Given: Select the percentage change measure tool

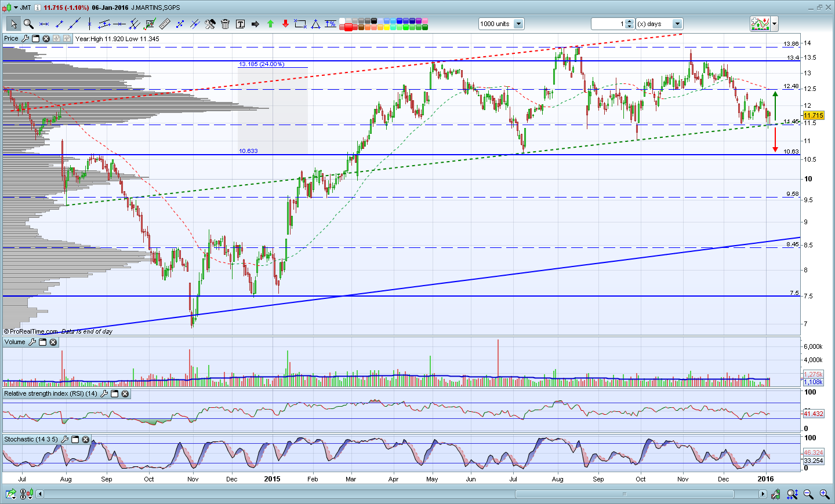Looking at the screenshot, I should 331,24.
